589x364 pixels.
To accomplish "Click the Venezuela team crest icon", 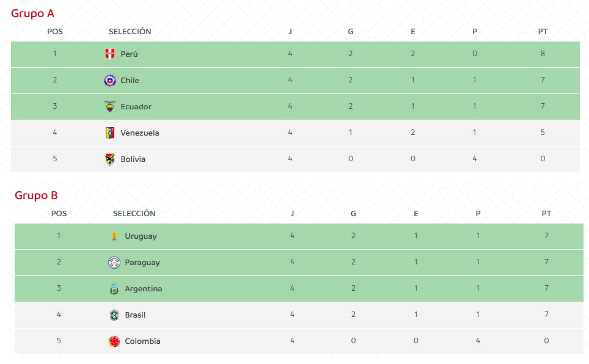I will point(110,133).
